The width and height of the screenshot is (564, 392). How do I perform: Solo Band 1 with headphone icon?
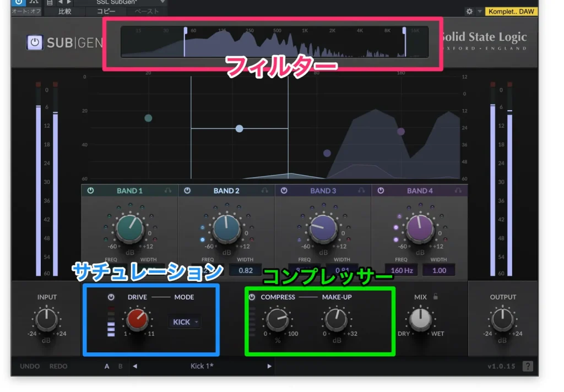[x=168, y=190]
